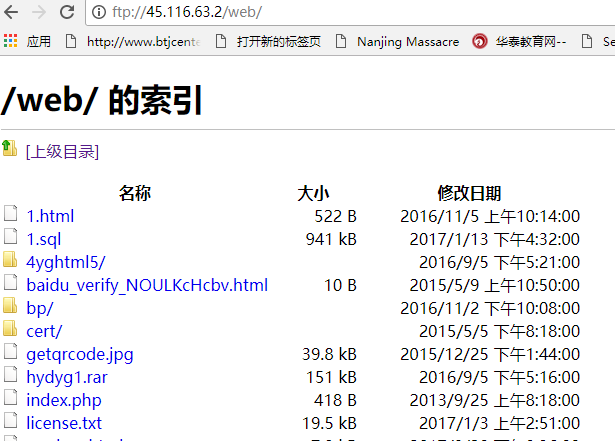
Task: Open the index.php file link
Action: [64, 400]
